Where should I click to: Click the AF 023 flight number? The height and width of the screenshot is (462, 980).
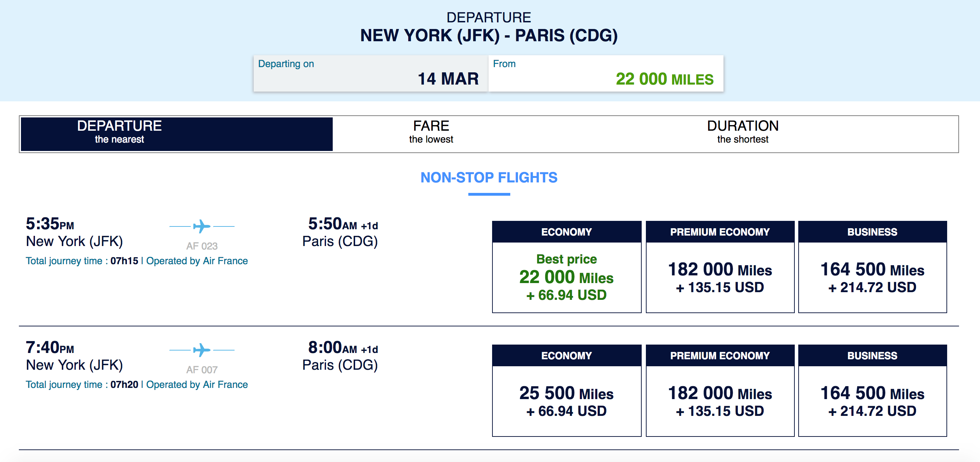pos(202,246)
